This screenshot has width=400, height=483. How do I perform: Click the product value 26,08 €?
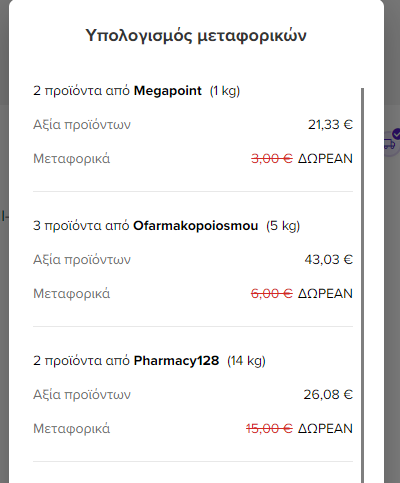pos(328,395)
